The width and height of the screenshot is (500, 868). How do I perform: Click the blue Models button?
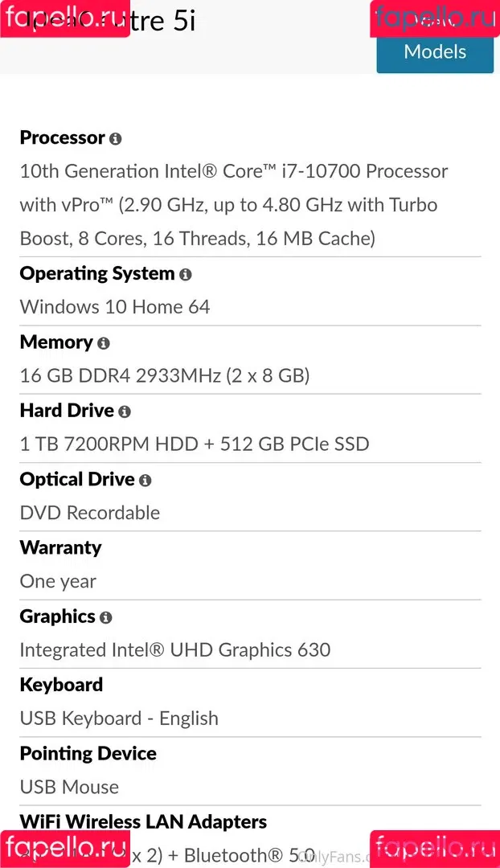(x=435, y=51)
